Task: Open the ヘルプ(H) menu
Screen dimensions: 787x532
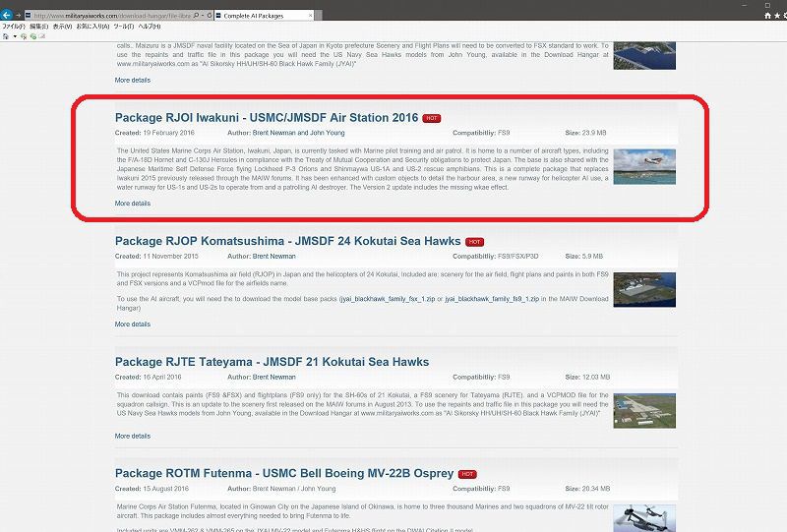Action: coord(150,27)
